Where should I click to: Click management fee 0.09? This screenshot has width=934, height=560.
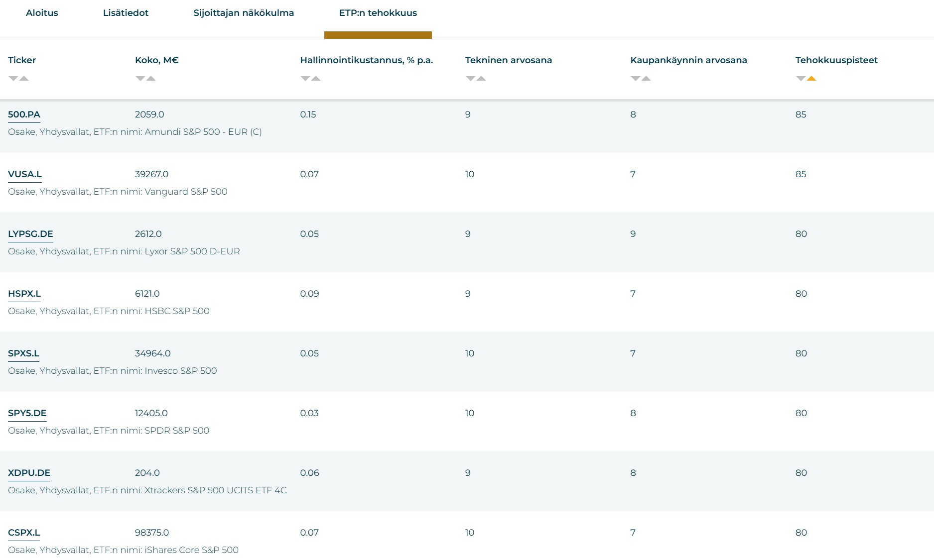click(309, 294)
